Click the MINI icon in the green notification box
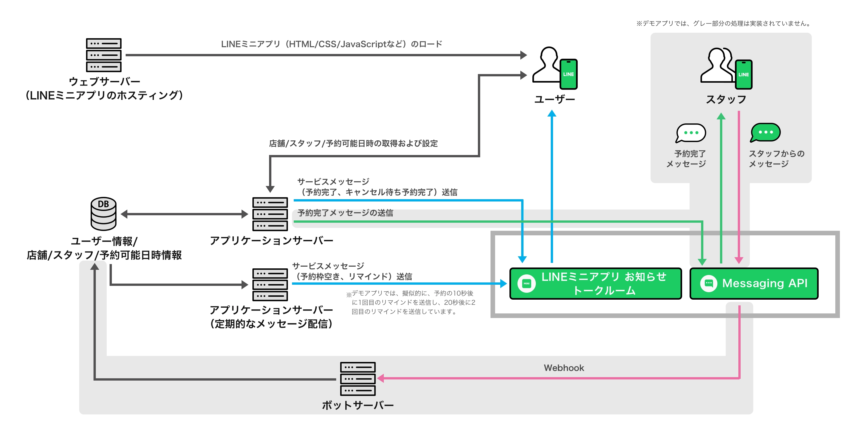This screenshot has height=442, width=868. pos(526,284)
